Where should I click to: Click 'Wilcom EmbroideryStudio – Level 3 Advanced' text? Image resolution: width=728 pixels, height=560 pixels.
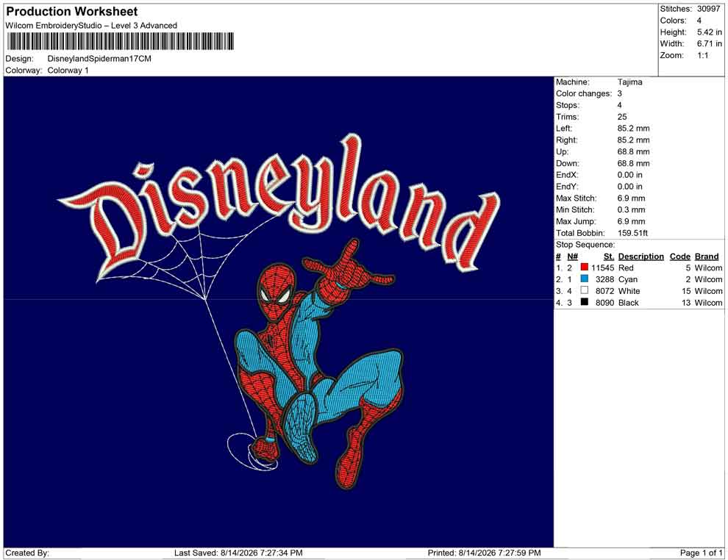coord(91,26)
